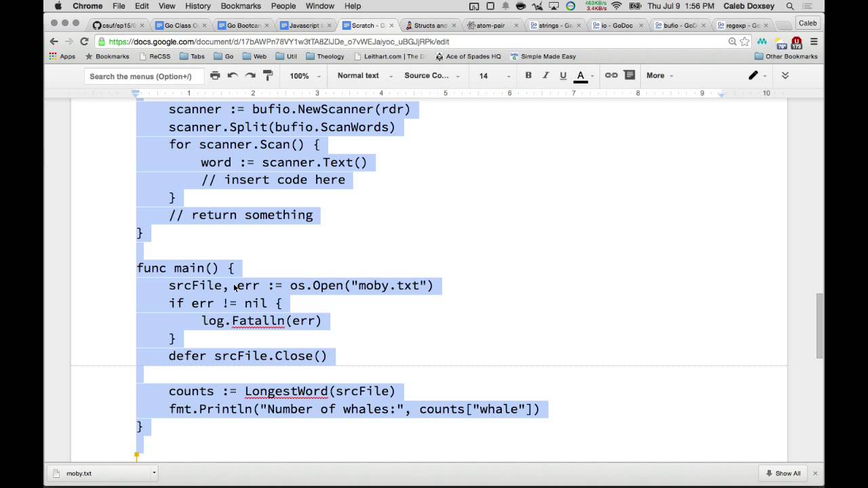The height and width of the screenshot is (488, 868).
Task: Switch to the bufio GoDoc tab
Action: point(680,25)
